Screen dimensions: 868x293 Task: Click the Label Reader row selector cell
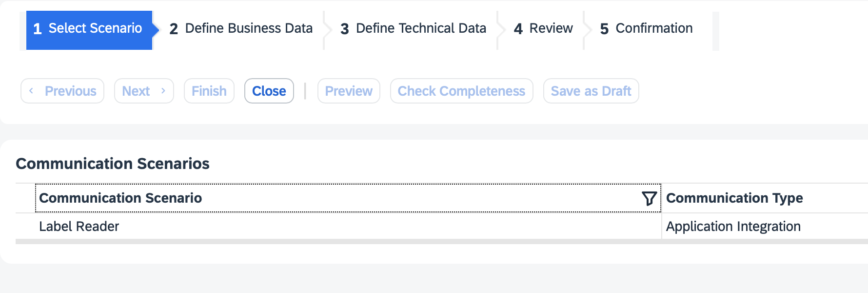25,227
